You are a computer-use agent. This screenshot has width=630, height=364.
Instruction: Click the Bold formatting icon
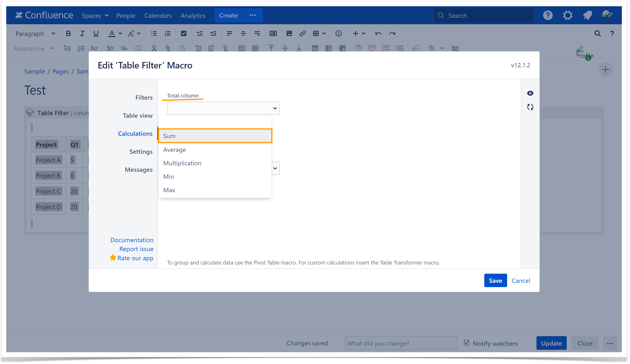pyautogui.click(x=68, y=33)
